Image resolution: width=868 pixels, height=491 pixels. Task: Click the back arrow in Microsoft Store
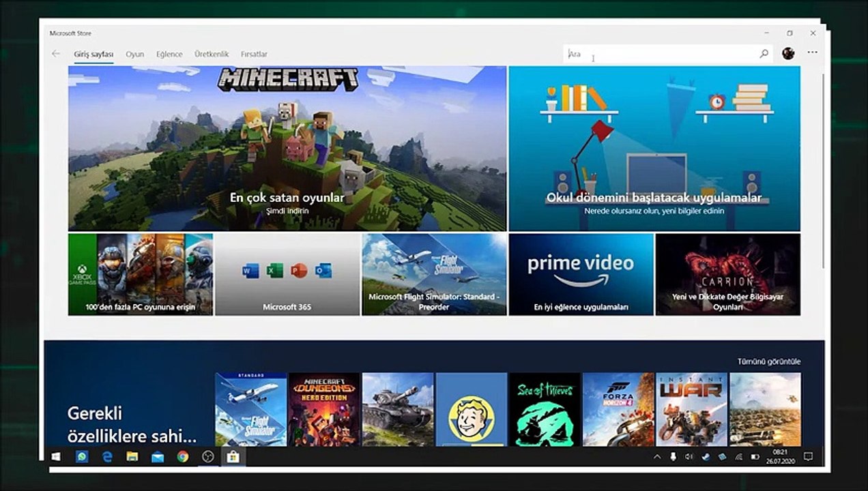pos(56,54)
